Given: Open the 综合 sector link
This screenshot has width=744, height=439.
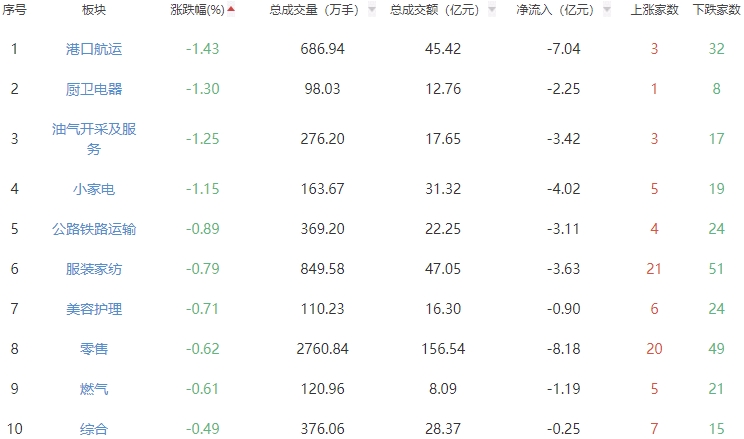Looking at the screenshot, I should [94, 429].
